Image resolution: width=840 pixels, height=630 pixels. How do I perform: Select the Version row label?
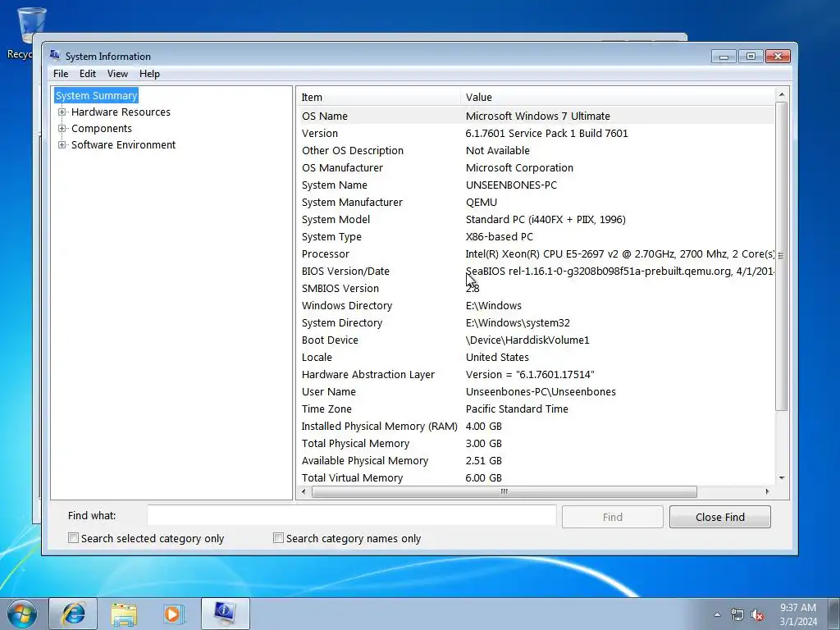[x=320, y=133]
